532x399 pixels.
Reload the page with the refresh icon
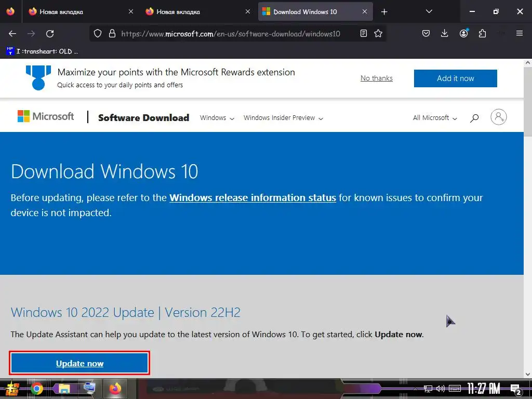tap(50, 34)
